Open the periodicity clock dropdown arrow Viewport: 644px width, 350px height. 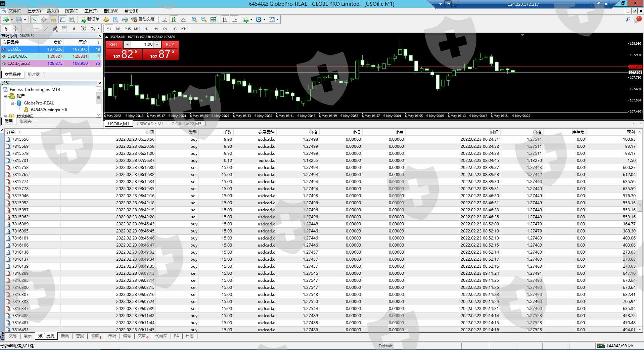click(264, 19)
